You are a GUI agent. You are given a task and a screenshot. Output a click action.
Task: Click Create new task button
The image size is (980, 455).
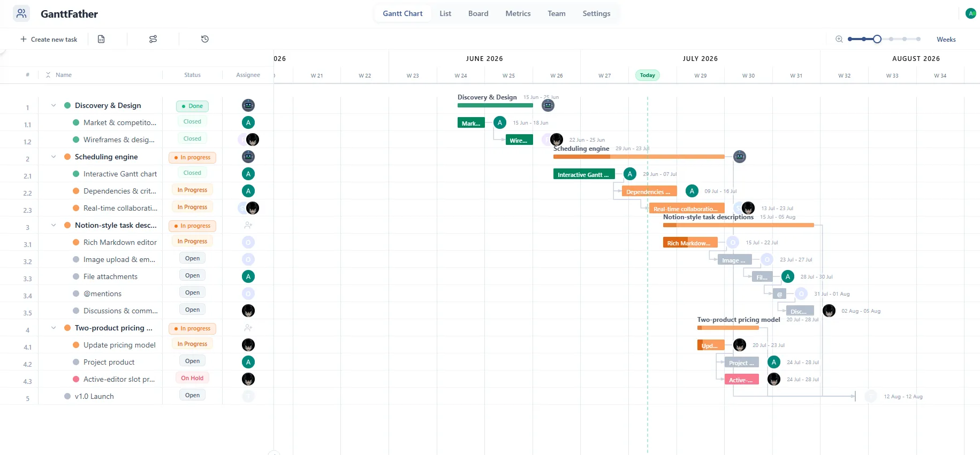[49, 39]
